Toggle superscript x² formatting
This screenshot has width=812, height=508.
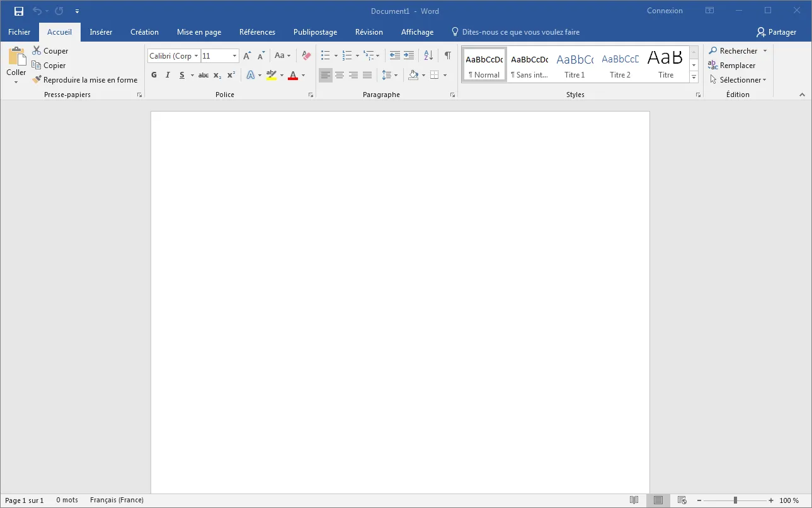click(x=231, y=75)
